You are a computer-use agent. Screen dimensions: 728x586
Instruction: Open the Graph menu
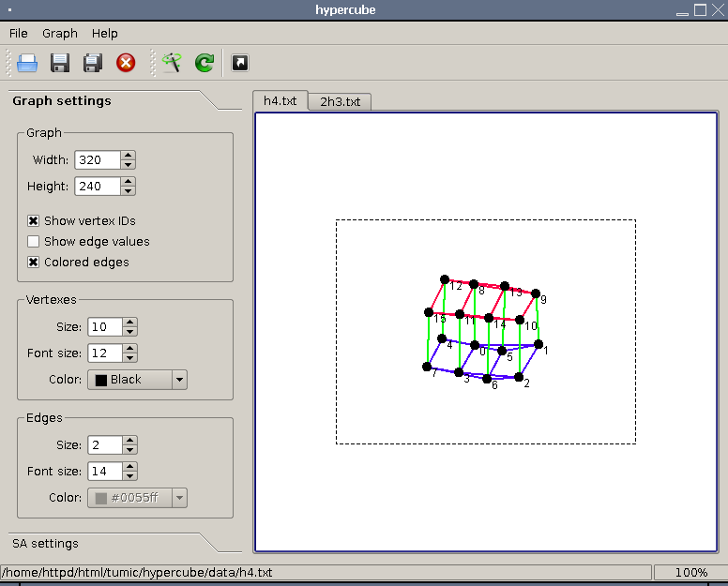point(60,34)
